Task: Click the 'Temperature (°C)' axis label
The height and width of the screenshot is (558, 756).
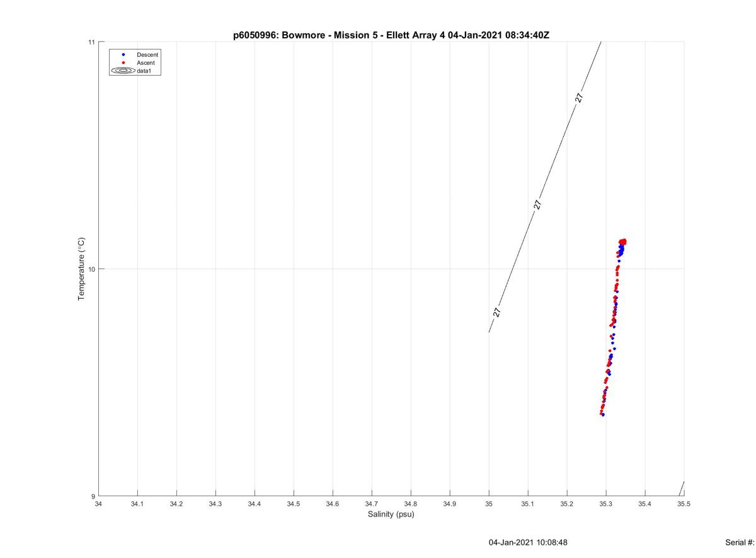Action: point(81,269)
